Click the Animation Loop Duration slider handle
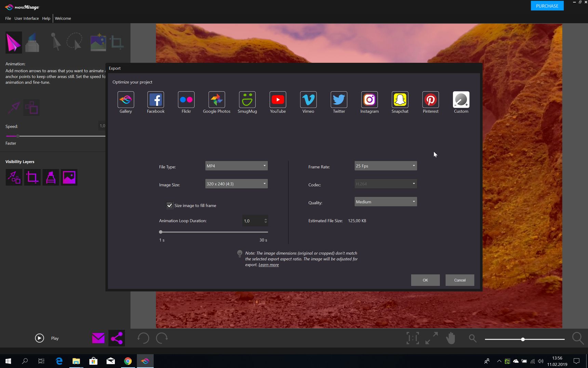Screen dimensions: 588x368 pos(161,232)
